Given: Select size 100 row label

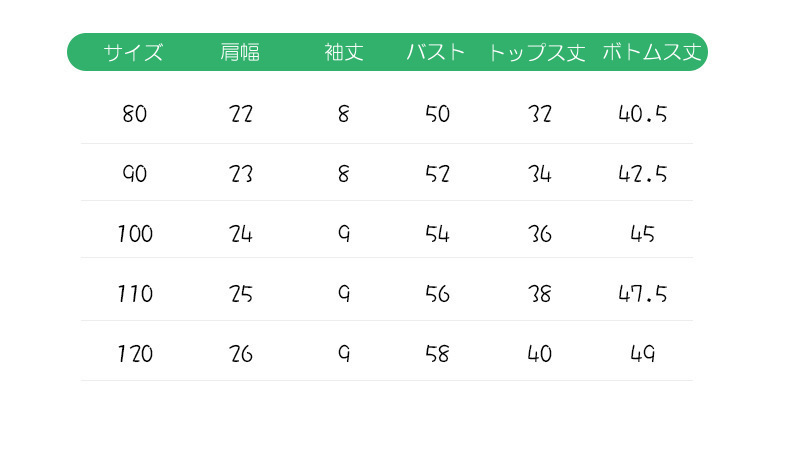Looking at the screenshot, I should (x=135, y=234).
